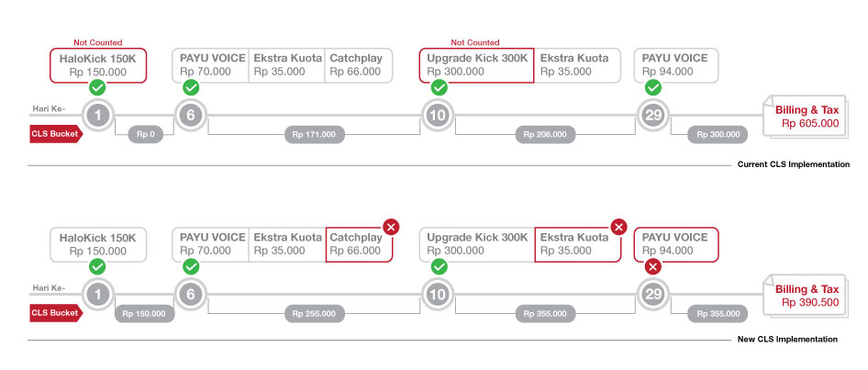This screenshot has width=868, height=370.
Task: Click the red-outlined HaloKick 150K box
Action: 98,64
